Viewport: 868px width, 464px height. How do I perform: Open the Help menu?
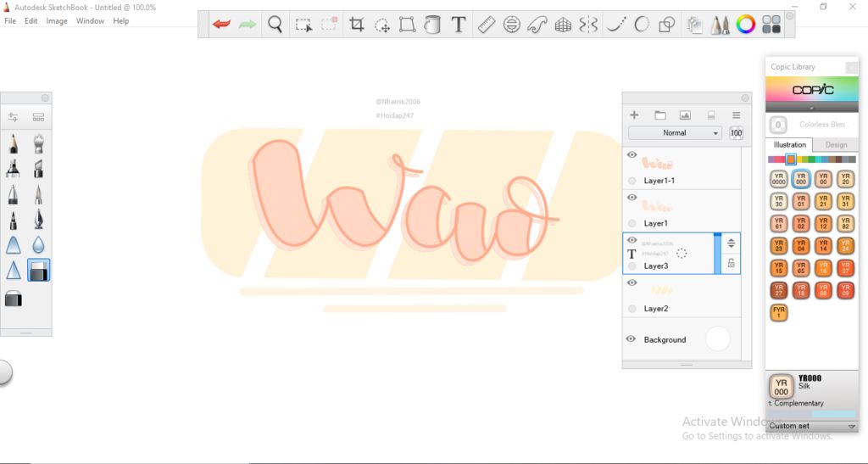pyautogui.click(x=120, y=21)
